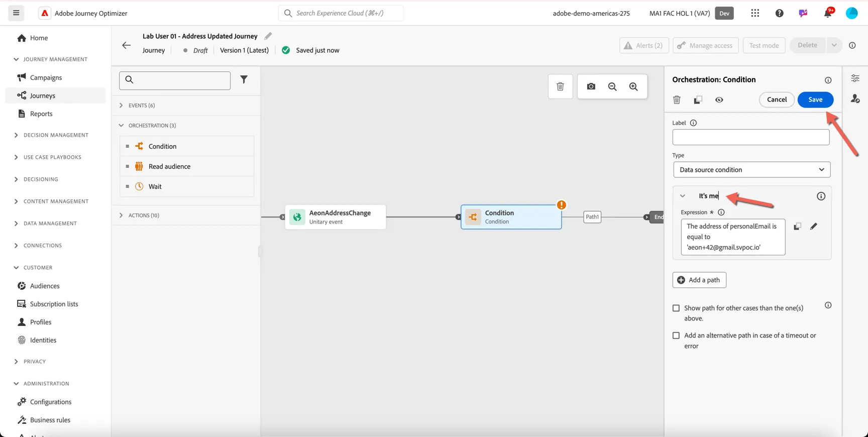The height and width of the screenshot is (437, 868).
Task: Expand the Events palette section
Action: tap(121, 105)
